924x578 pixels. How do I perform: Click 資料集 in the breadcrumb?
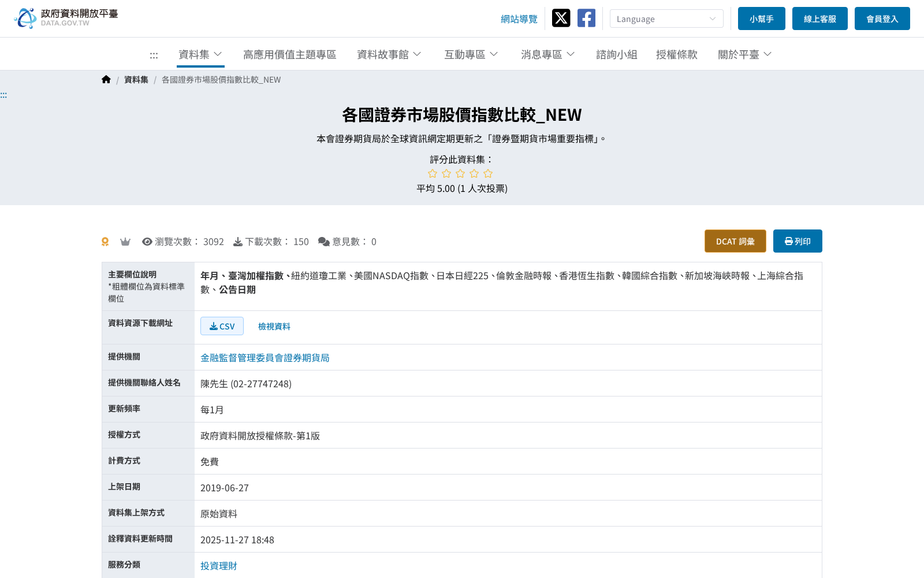(x=136, y=80)
